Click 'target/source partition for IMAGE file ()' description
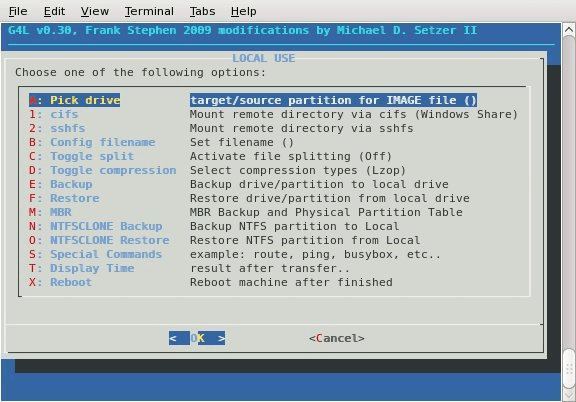Screen dimensions: 576x402 [334, 100]
